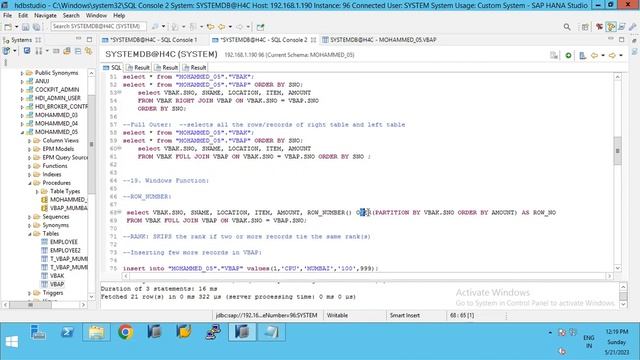Expand the Public Synonyms node
The image size is (640, 360).
[22, 73]
